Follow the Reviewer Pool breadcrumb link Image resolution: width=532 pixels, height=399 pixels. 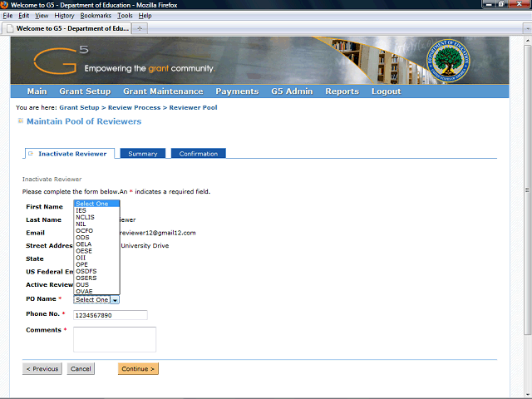tap(193, 107)
